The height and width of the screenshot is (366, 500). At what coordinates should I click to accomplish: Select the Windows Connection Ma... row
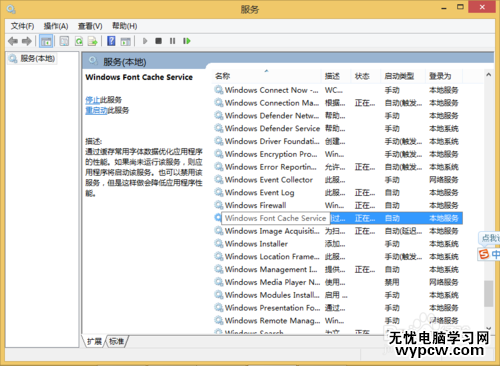pos(337,103)
